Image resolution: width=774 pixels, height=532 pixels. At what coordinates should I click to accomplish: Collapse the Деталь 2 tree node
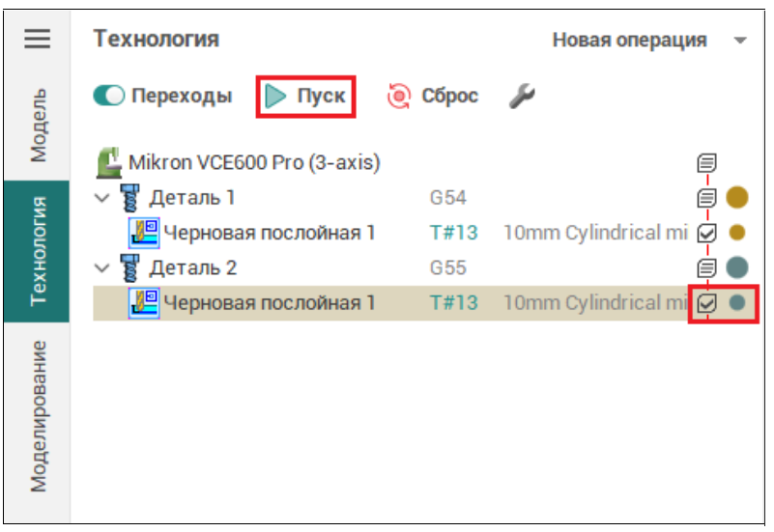102,268
